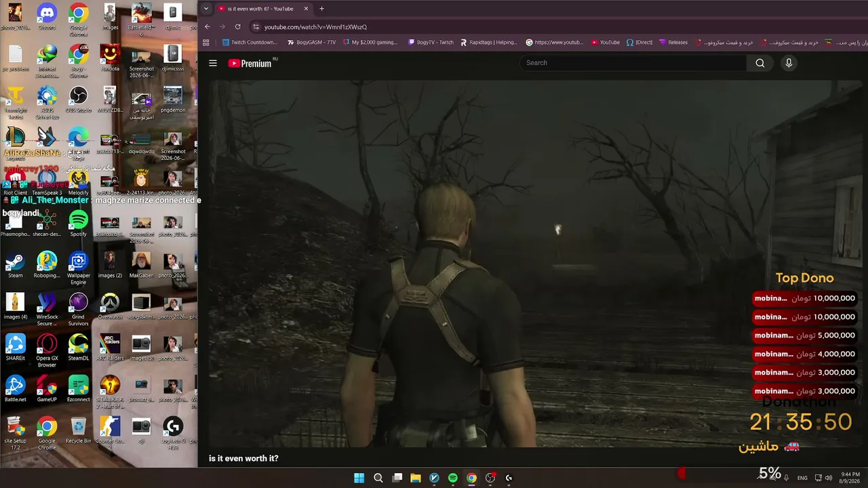Open a new Chrome tab
The image size is (868, 488).
point(321,9)
